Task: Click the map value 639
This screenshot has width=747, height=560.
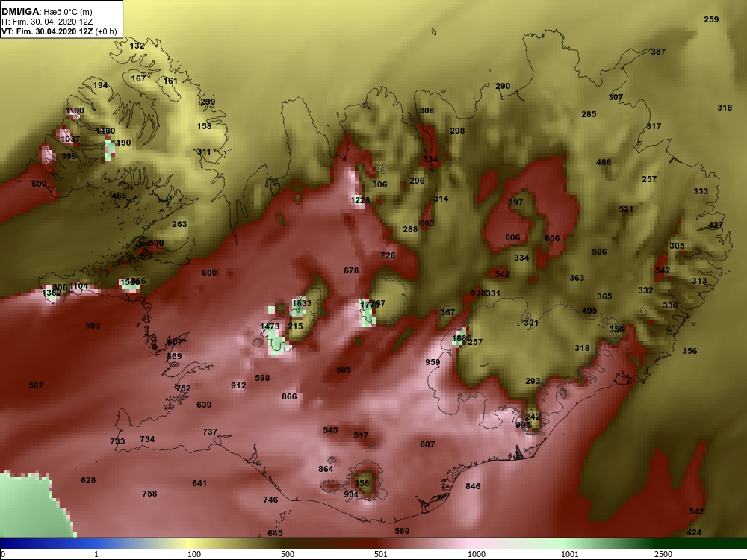Action: click(x=204, y=405)
